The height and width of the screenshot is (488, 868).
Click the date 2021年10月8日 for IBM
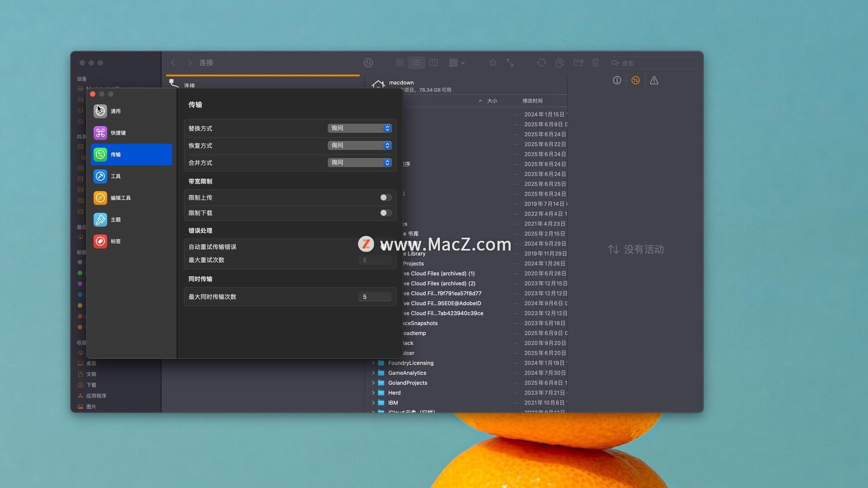tap(544, 403)
